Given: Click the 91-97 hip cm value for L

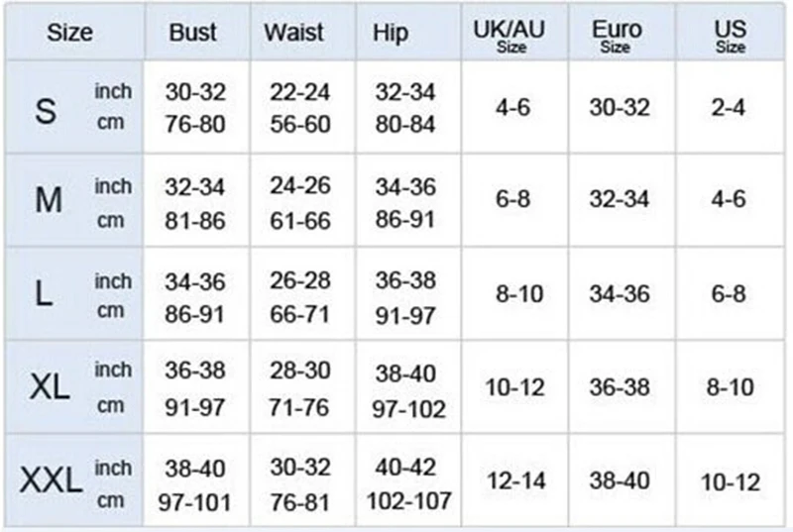Looking at the screenshot, I should click(x=405, y=316).
